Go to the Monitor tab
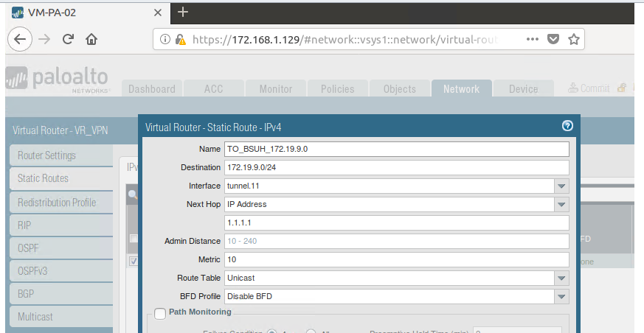The image size is (644, 333). click(276, 88)
